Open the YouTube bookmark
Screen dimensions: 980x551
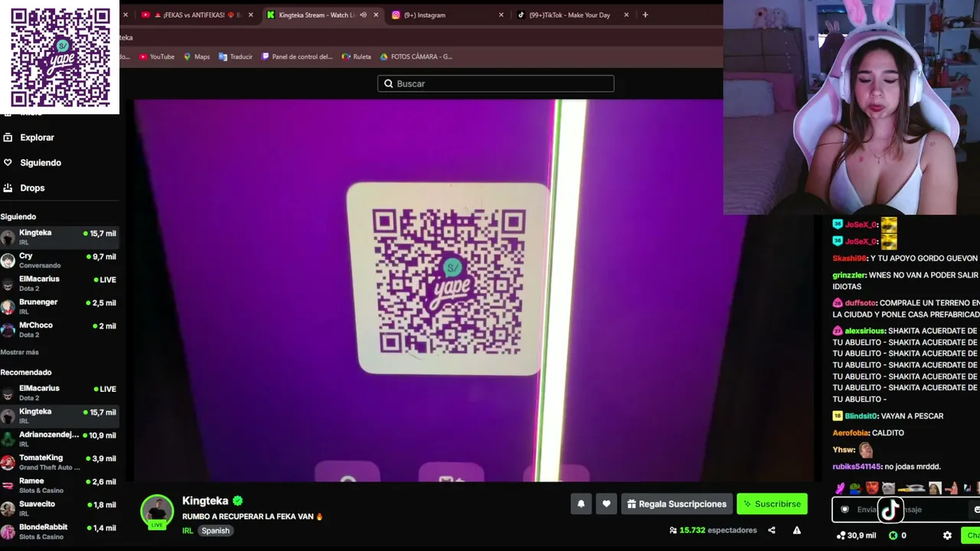pos(157,57)
